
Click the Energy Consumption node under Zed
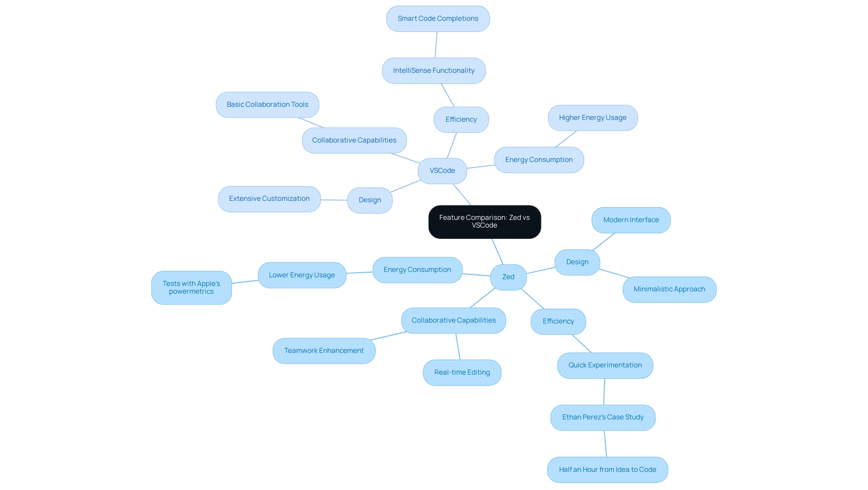tap(417, 269)
